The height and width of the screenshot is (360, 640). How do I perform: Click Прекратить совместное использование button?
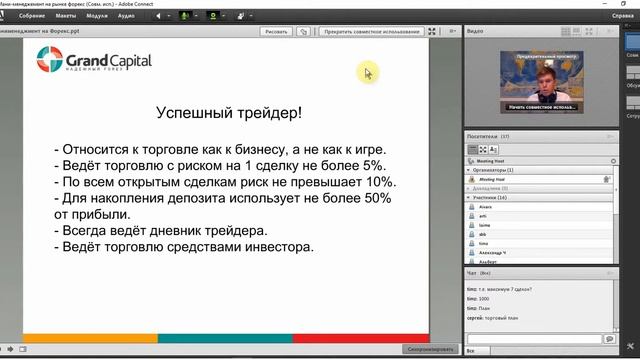pyautogui.click(x=372, y=31)
